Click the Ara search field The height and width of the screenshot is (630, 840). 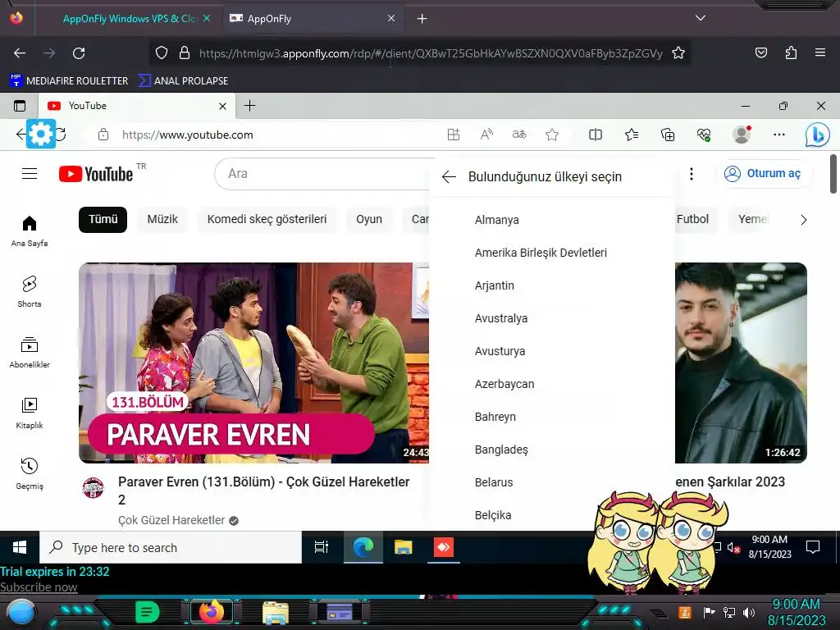(324, 174)
